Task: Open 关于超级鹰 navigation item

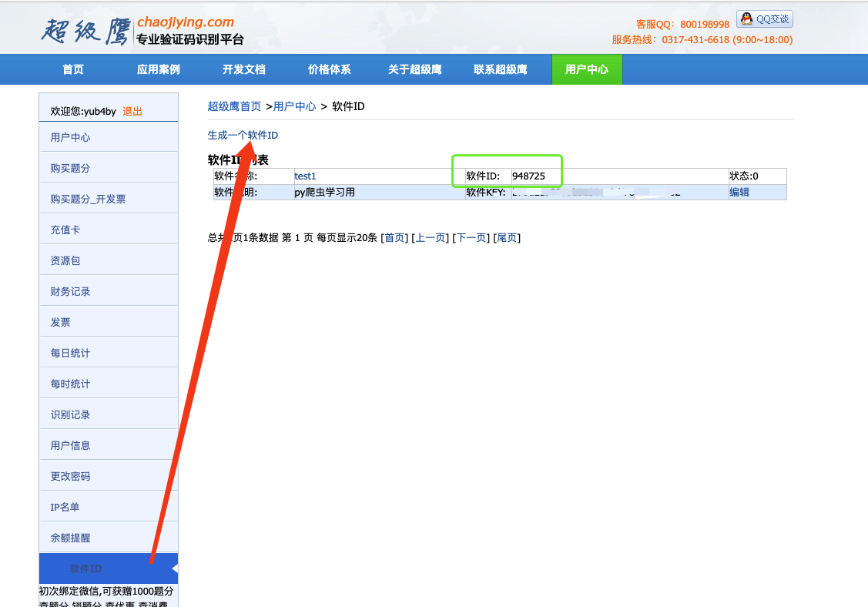Action: [x=414, y=69]
